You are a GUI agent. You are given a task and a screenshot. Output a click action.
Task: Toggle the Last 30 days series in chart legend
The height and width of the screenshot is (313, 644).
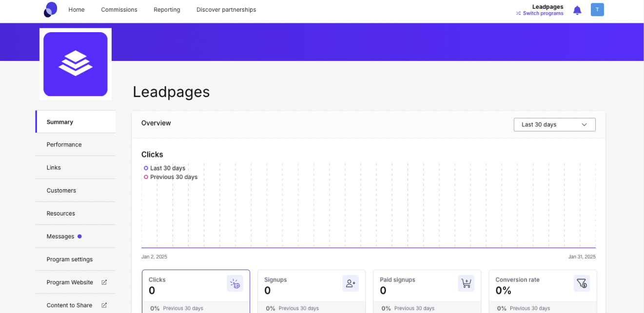point(164,168)
